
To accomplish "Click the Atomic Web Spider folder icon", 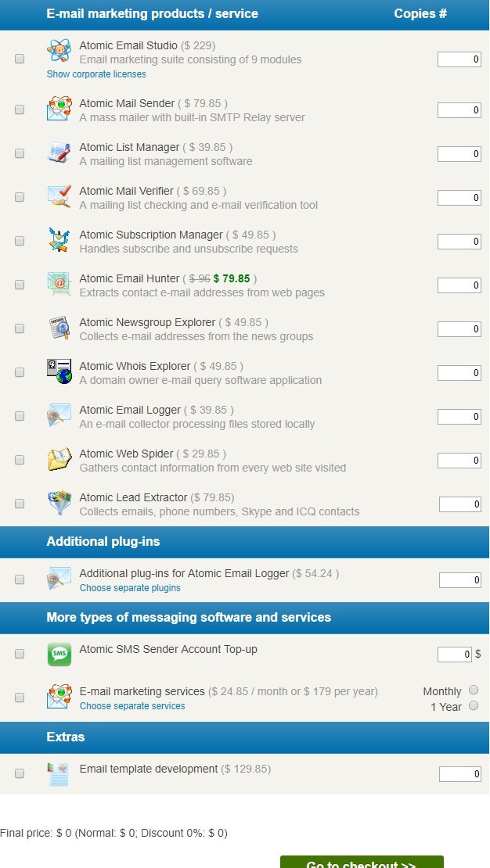I will [x=59, y=459].
